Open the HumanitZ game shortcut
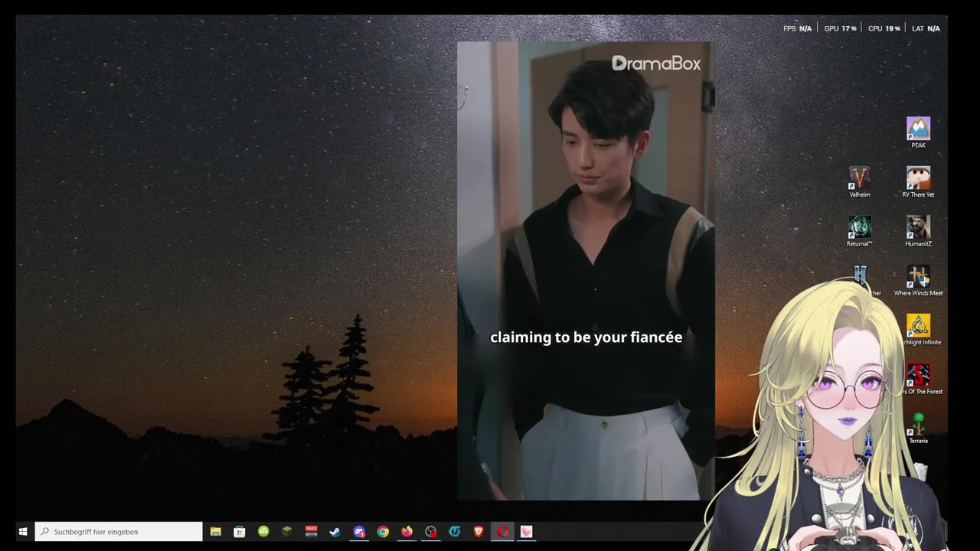Image resolution: width=980 pixels, height=551 pixels. [918, 231]
